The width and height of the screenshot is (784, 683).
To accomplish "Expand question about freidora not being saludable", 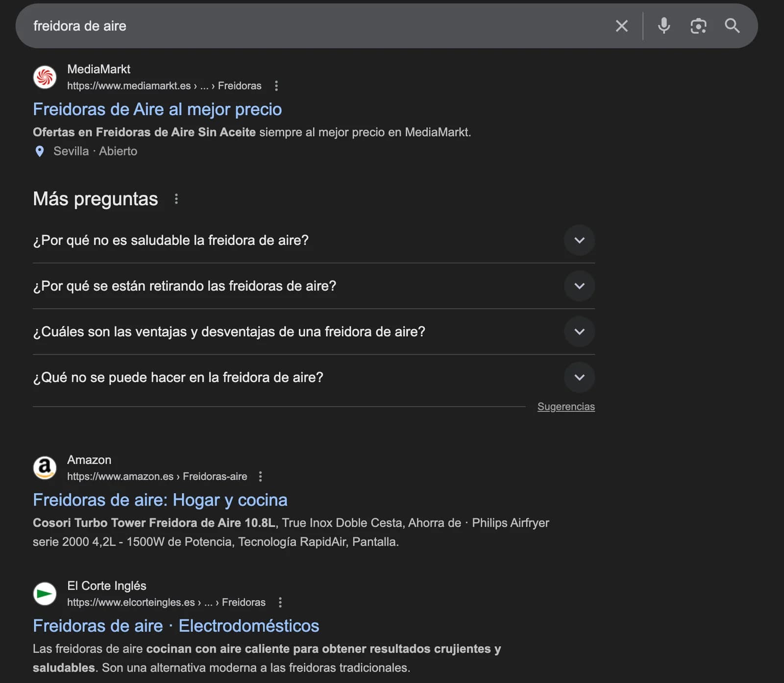I will [x=579, y=240].
